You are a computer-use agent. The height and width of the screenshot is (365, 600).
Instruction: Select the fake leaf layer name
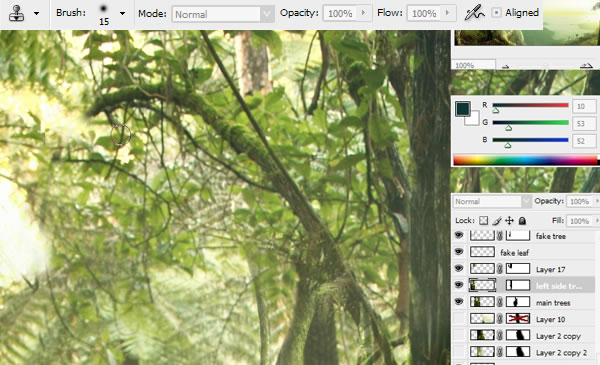pyautogui.click(x=515, y=253)
